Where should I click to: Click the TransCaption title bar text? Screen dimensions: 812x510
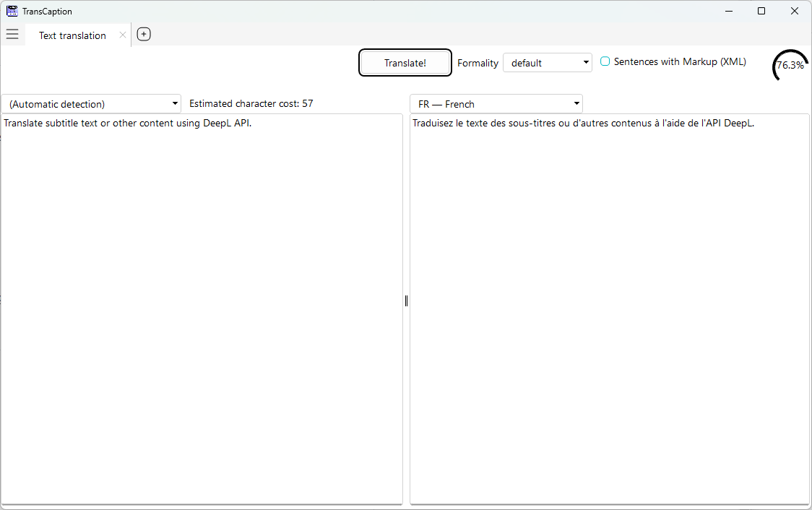(x=46, y=11)
